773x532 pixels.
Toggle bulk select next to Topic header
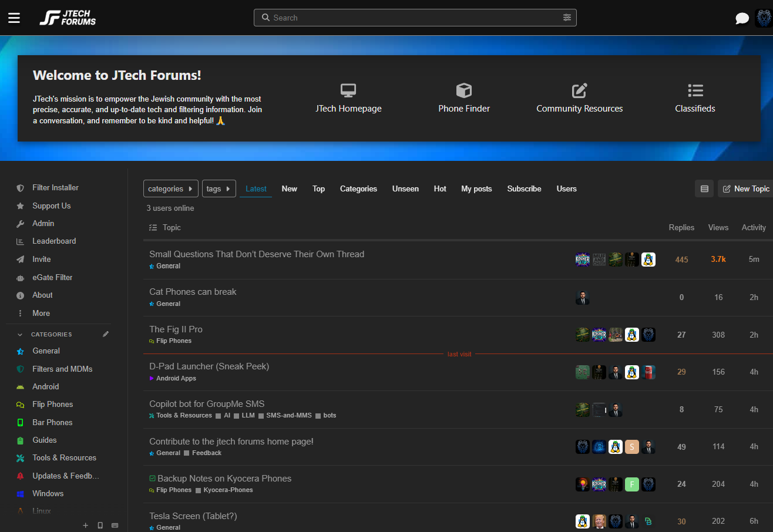[x=153, y=228]
